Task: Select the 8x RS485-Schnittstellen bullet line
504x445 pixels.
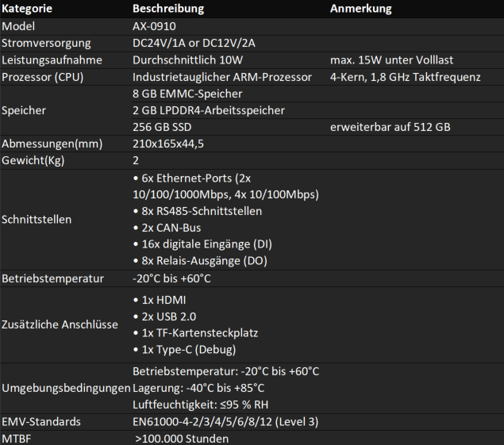Action: click(x=198, y=211)
